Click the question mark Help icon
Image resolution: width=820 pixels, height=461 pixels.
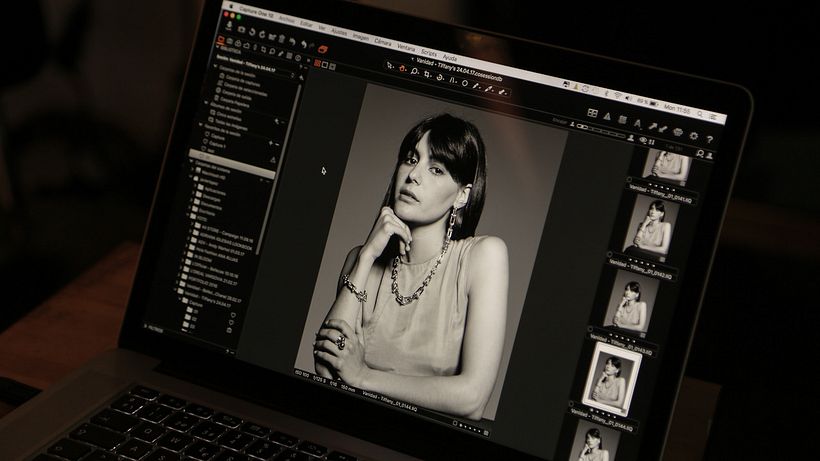tap(710, 140)
